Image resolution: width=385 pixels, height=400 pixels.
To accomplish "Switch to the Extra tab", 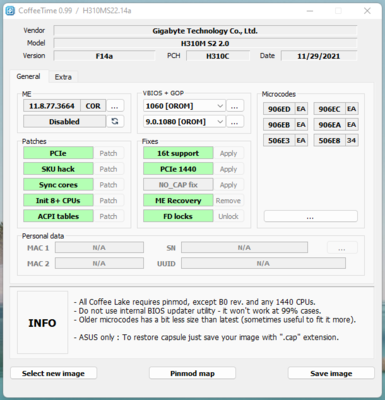I will [63, 77].
